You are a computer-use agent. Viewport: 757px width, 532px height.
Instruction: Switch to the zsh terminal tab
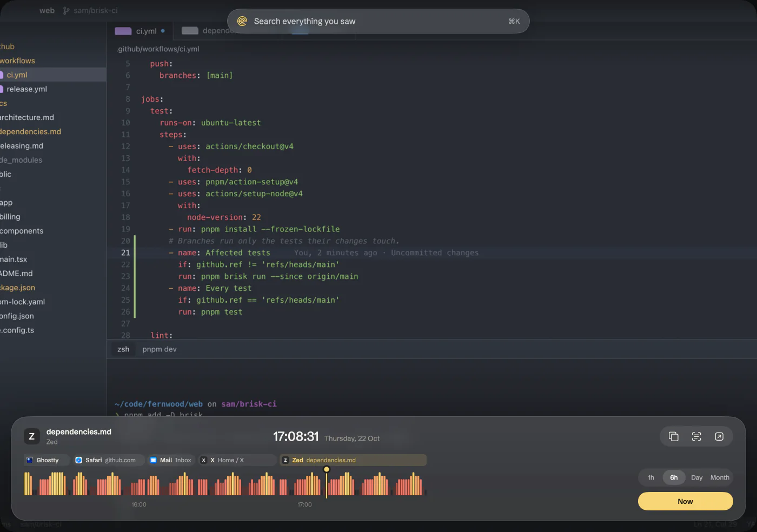click(x=123, y=349)
